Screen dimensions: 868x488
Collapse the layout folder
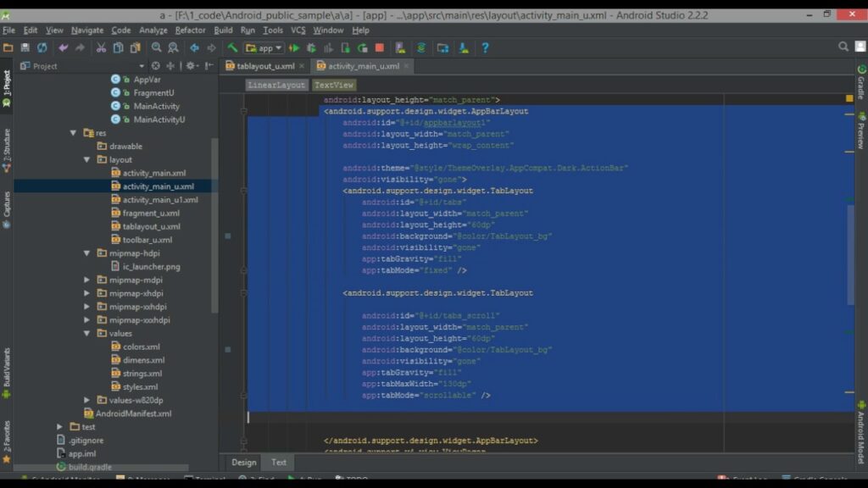click(87, 159)
